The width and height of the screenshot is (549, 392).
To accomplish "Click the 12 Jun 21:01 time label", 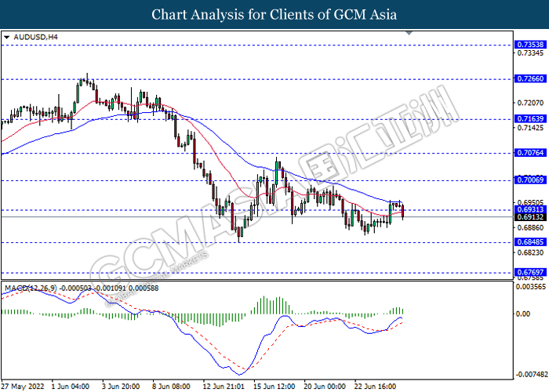I will (224, 387).
